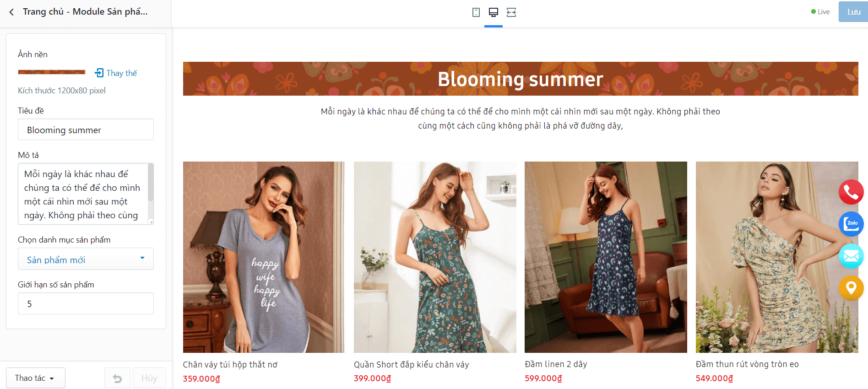Screen dimensions: 868x389
Task: Click the undo arrow button
Action: point(118,378)
